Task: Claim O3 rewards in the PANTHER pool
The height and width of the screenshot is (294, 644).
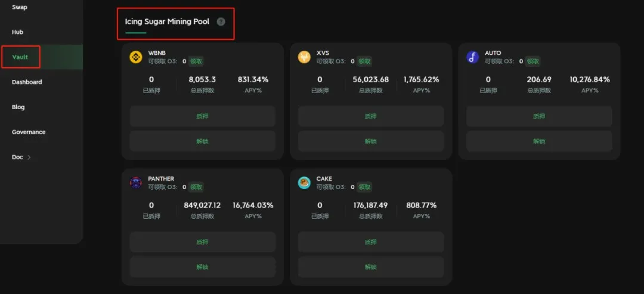Action: tap(196, 187)
